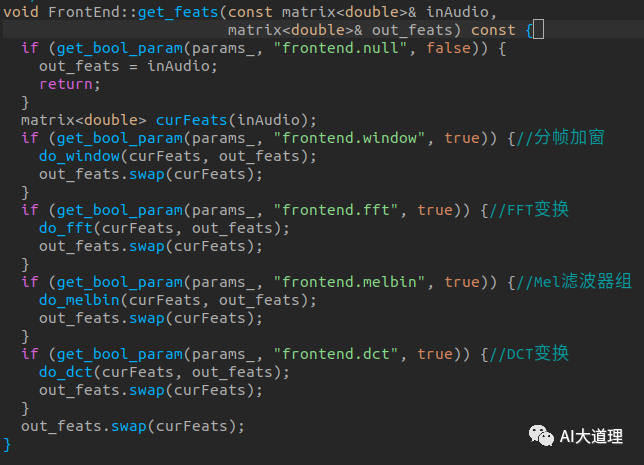This screenshot has width=644, height=465.
Task: Click the //Mel滤波器组 comment
Action: (x=574, y=281)
